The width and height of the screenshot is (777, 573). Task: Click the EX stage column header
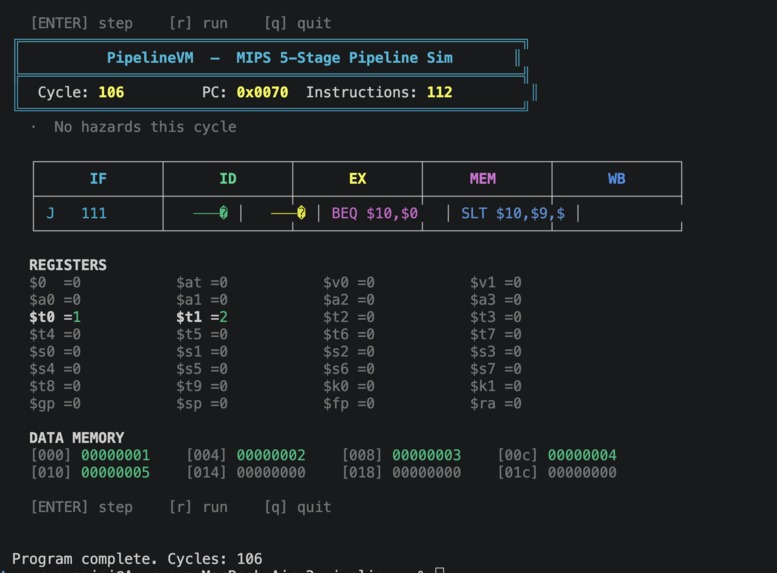[358, 178]
